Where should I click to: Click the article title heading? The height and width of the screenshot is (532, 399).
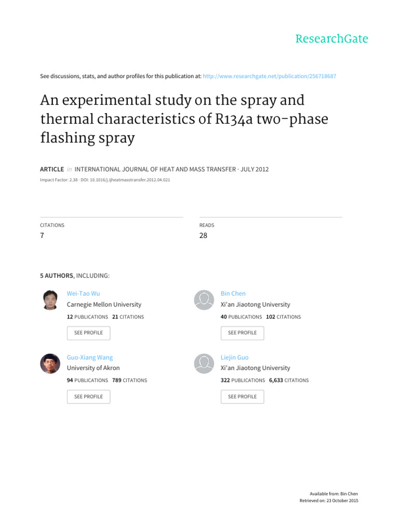pyautogui.click(x=184, y=118)
